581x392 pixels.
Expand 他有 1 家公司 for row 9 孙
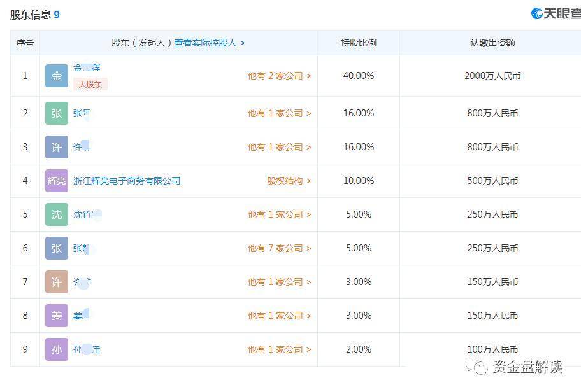pyautogui.click(x=280, y=349)
